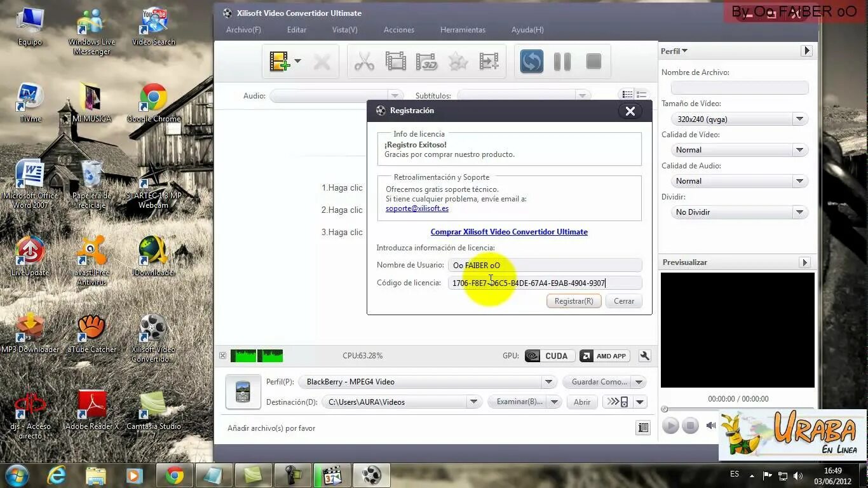Open the Perfil(P) BlackBerry MPEG4 dropdown
This screenshot has height=488, width=868.
(x=548, y=382)
